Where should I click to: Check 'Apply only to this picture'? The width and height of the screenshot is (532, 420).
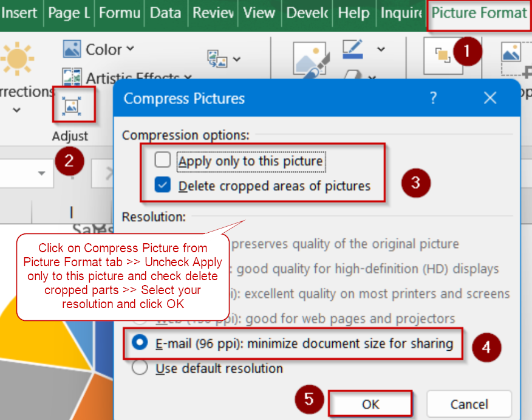click(163, 161)
